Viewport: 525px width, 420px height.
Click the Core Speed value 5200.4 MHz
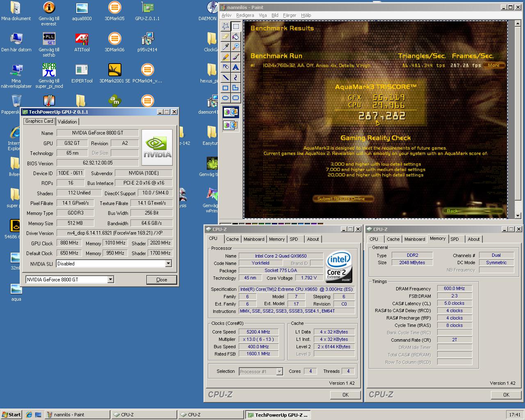tap(258, 332)
